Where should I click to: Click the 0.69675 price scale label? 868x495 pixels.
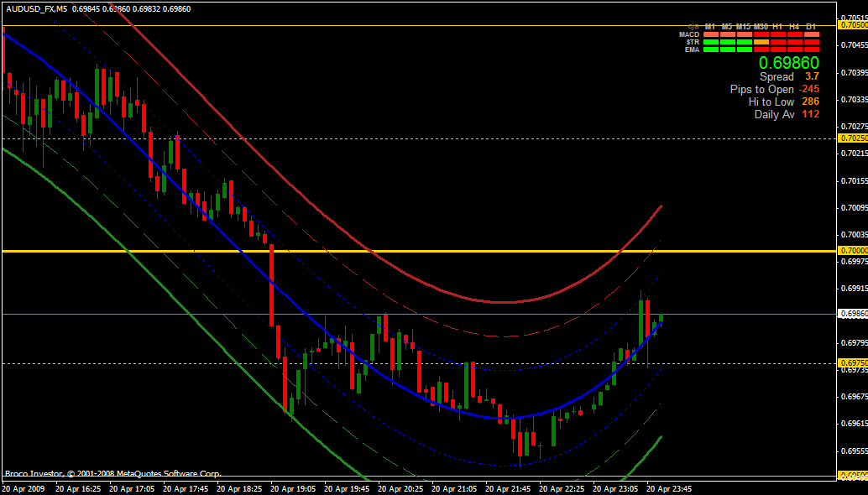point(855,396)
